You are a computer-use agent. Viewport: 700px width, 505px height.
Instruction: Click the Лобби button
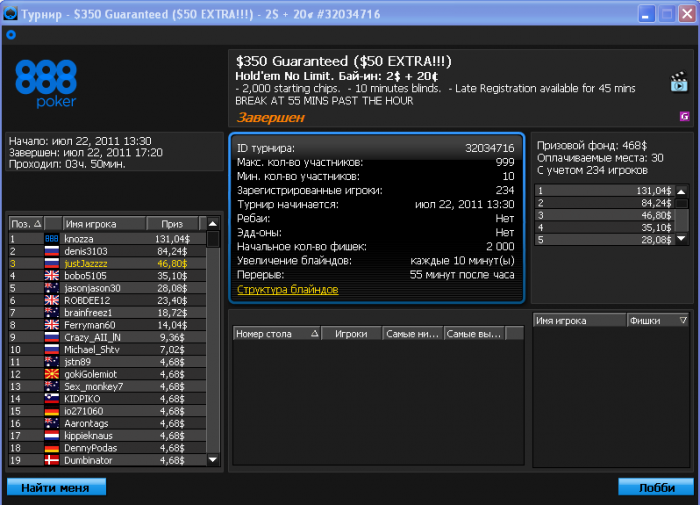point(656,487)
